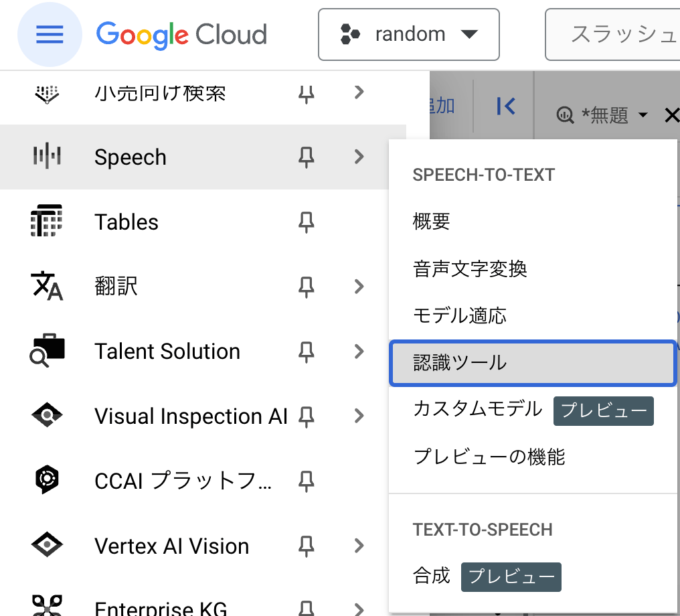Screen dimensions: 680x616
Task: Click the query icon beside *無題
Action: 565,115
